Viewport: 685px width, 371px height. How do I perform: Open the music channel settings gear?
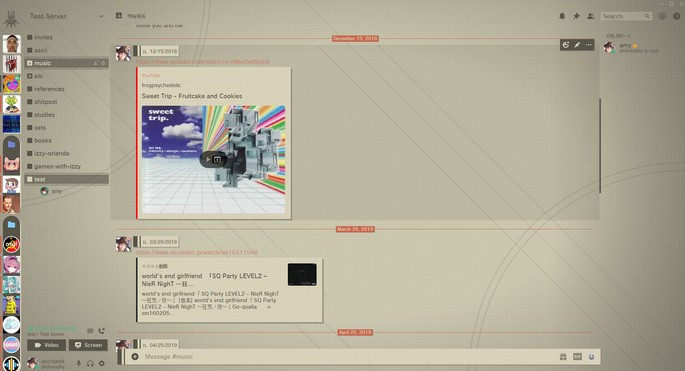(104, 63)
